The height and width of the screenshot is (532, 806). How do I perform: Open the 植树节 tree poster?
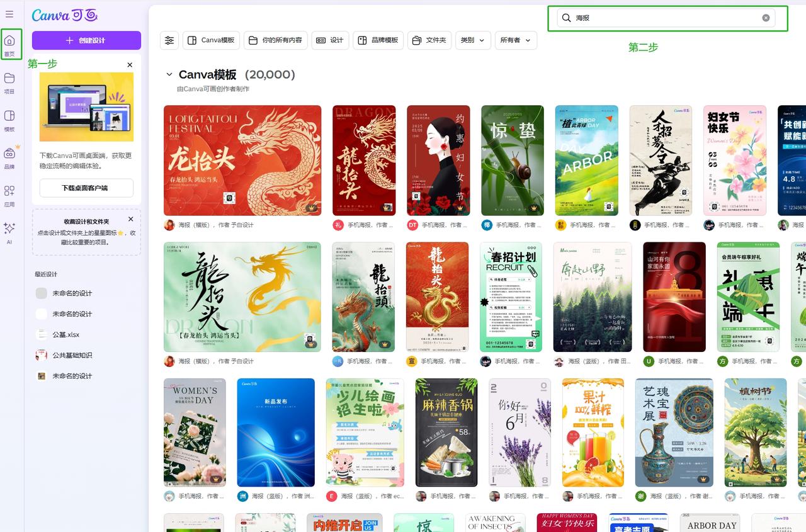tap(756, 433)
